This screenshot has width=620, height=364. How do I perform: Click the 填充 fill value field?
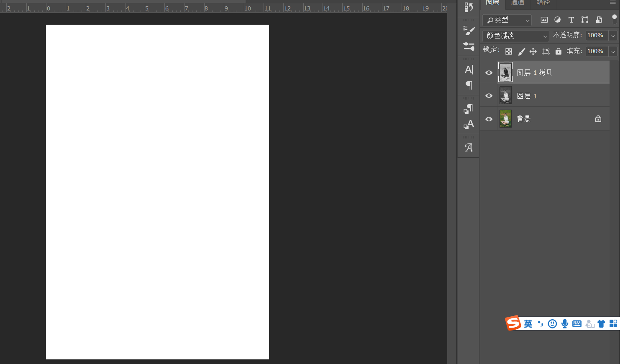coord(596,51)
